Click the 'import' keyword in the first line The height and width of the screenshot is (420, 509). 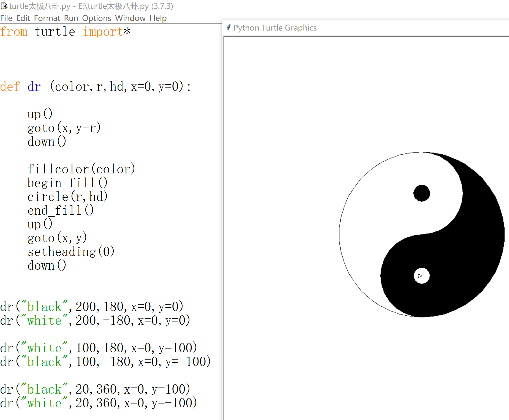(103, 32)
